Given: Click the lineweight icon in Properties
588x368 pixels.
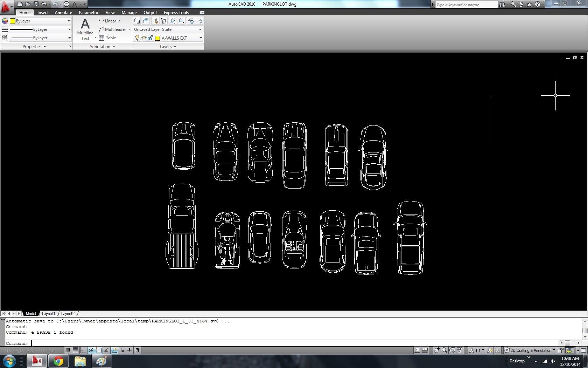Looking at the screenshot, I should [5, 29].
